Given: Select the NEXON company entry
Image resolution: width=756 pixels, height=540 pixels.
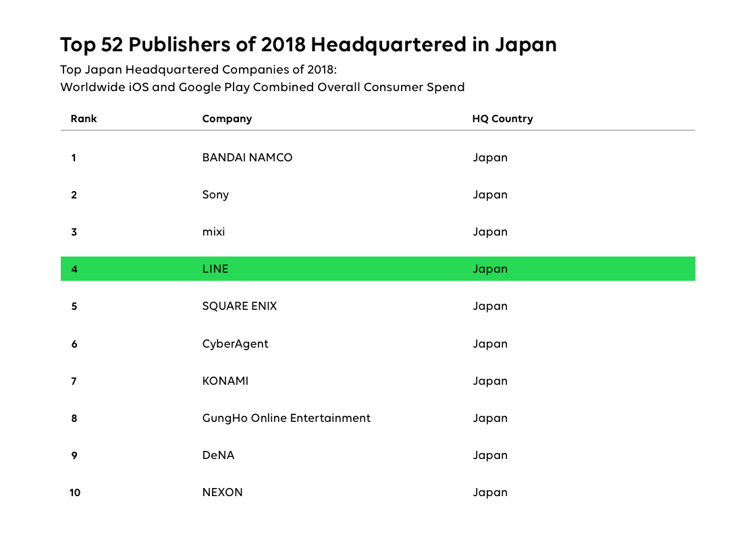Looking at the screenshot, I should [x=222, y=492].
